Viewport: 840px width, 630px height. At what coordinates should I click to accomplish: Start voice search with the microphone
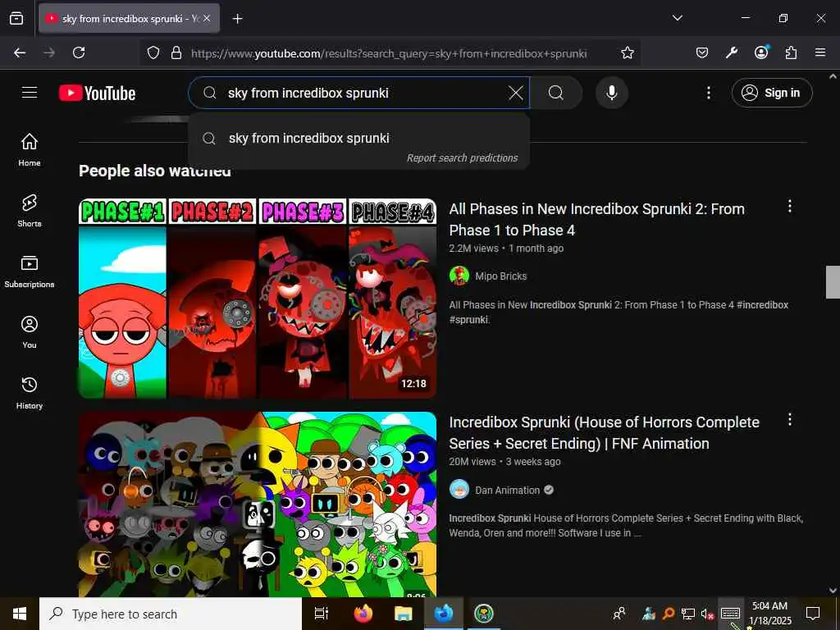point(611,93)
